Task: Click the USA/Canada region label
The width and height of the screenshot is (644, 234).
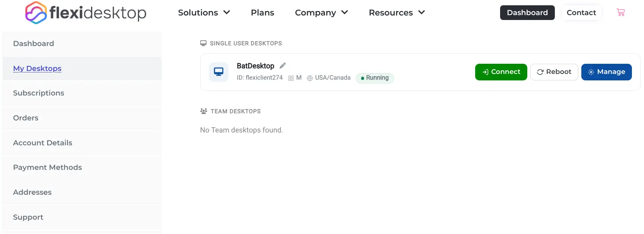Action: pos(333,78)
